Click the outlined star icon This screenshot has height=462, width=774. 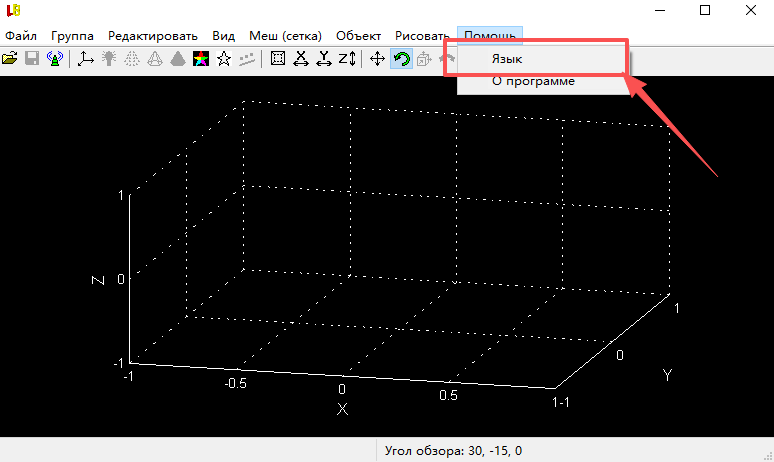(x=223, y=59)
